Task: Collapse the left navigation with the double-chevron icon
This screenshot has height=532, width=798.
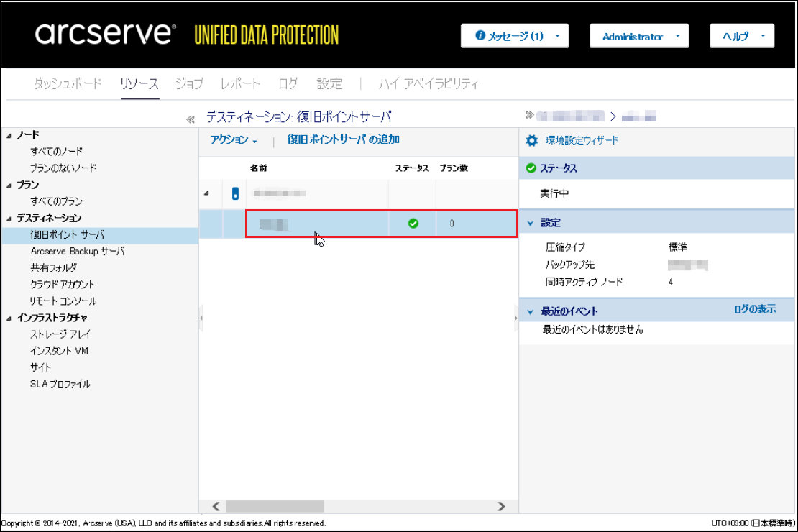Action: [191, 119]
